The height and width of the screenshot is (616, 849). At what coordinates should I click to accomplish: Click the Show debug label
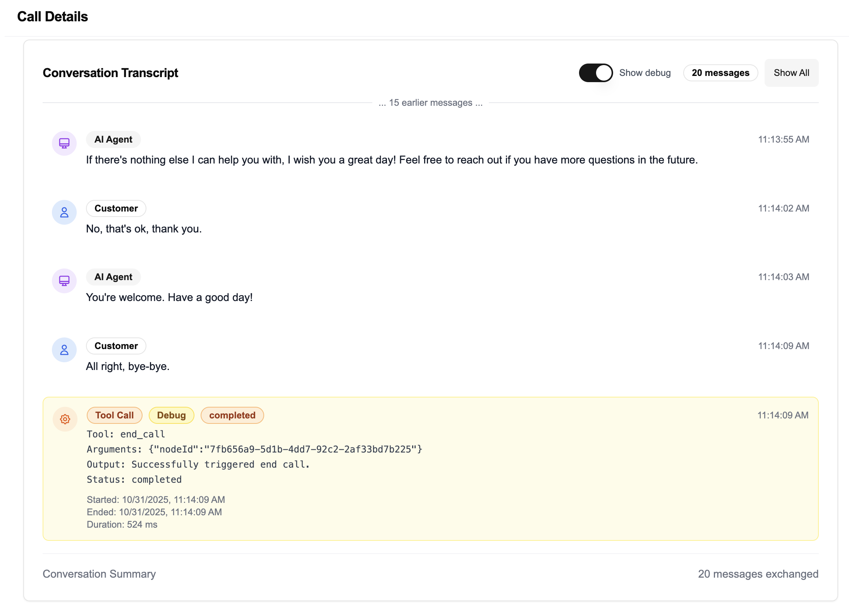[644, 73]
